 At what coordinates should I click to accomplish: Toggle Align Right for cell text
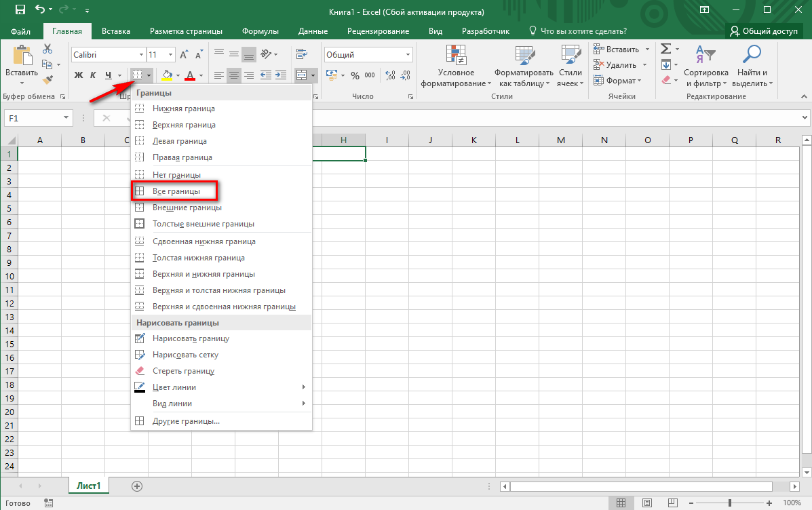pyautogui.click(x=249, y=75)
